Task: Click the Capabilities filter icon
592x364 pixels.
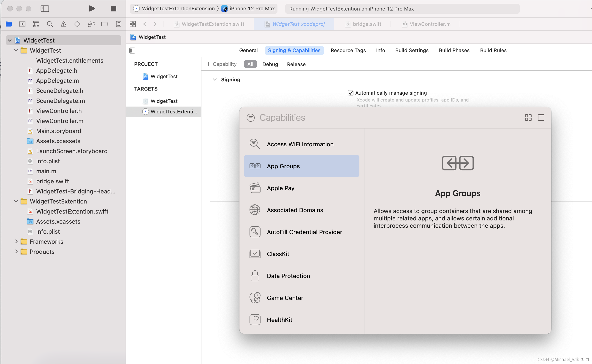Action: (x=251, y=118)
